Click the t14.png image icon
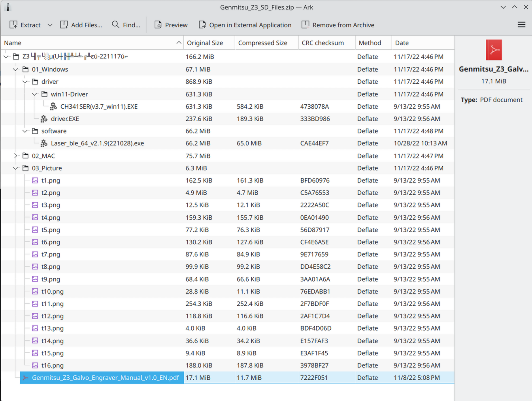 coord(35,341)
